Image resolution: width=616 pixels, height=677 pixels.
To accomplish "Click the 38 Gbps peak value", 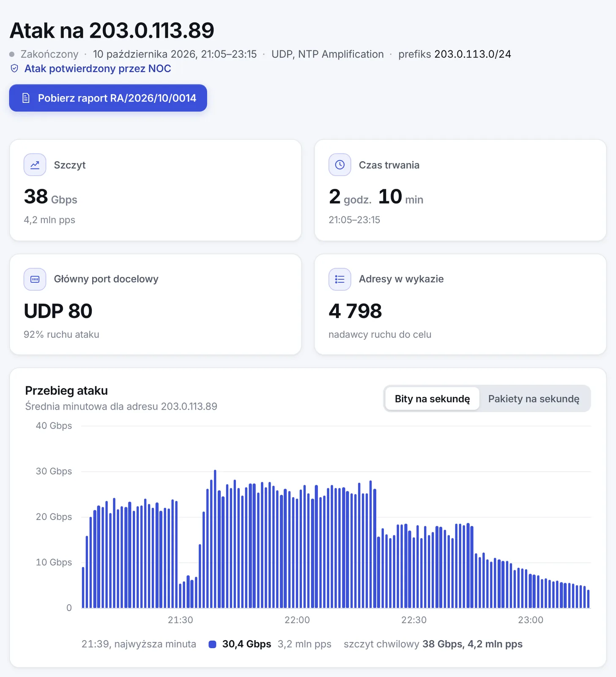I will tap(51, 197).
